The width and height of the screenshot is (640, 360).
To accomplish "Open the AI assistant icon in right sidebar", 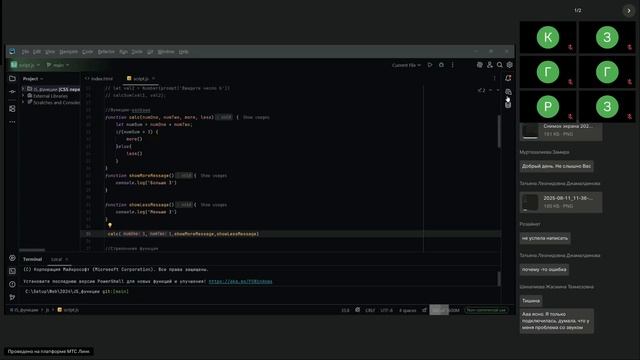I will coord(508,91).
